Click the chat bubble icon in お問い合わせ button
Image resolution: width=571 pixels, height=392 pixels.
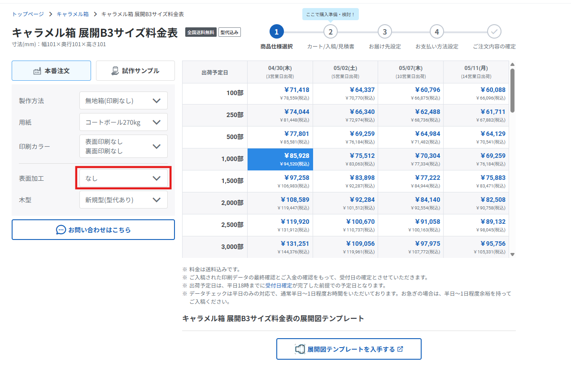click(x=61, y=230)
